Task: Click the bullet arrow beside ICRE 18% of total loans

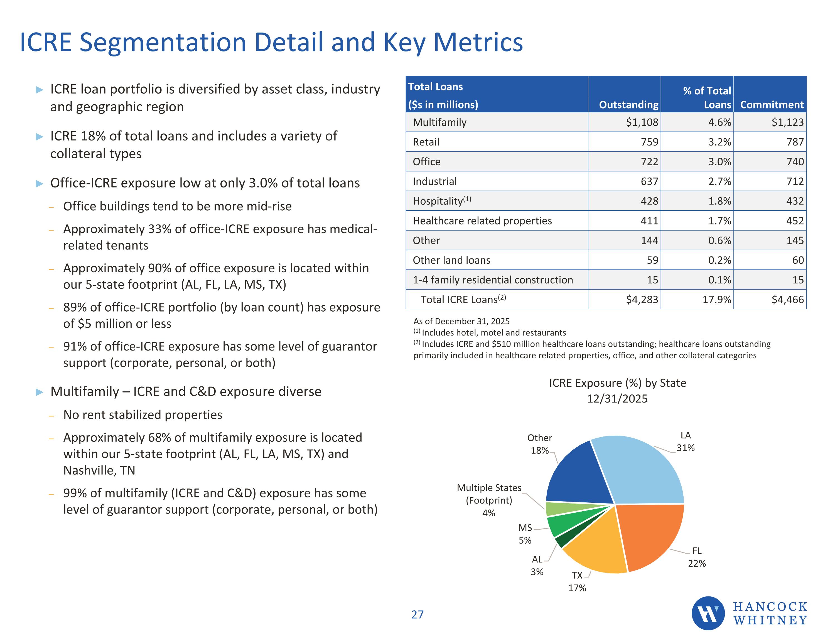Action: 39,137
